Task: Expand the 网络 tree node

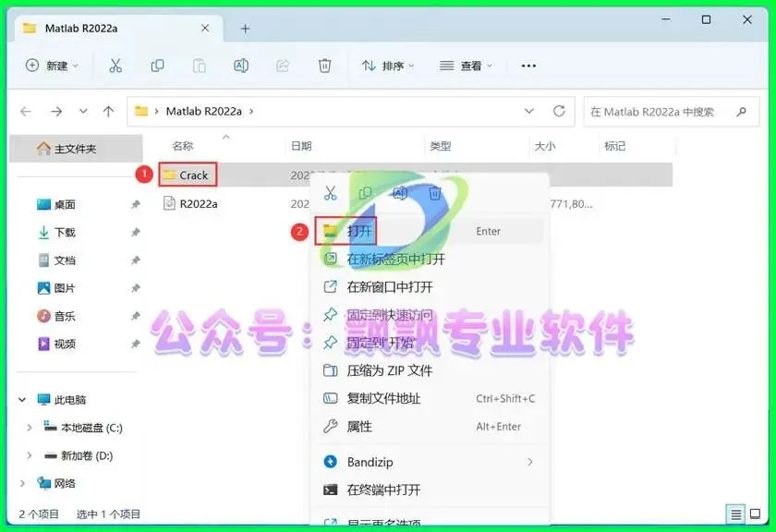Action: pyautogui.click(x=22, y=483)
